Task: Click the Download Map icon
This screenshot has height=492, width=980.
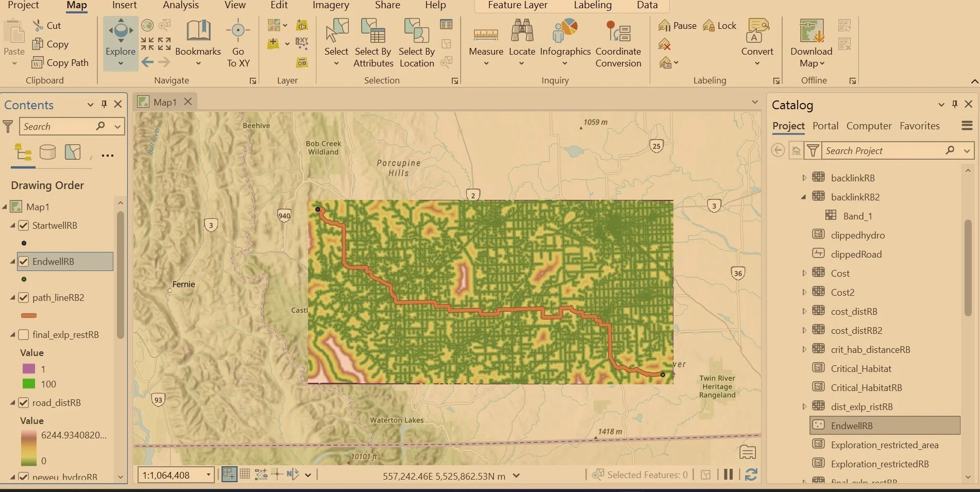Action: pos(812,31)
